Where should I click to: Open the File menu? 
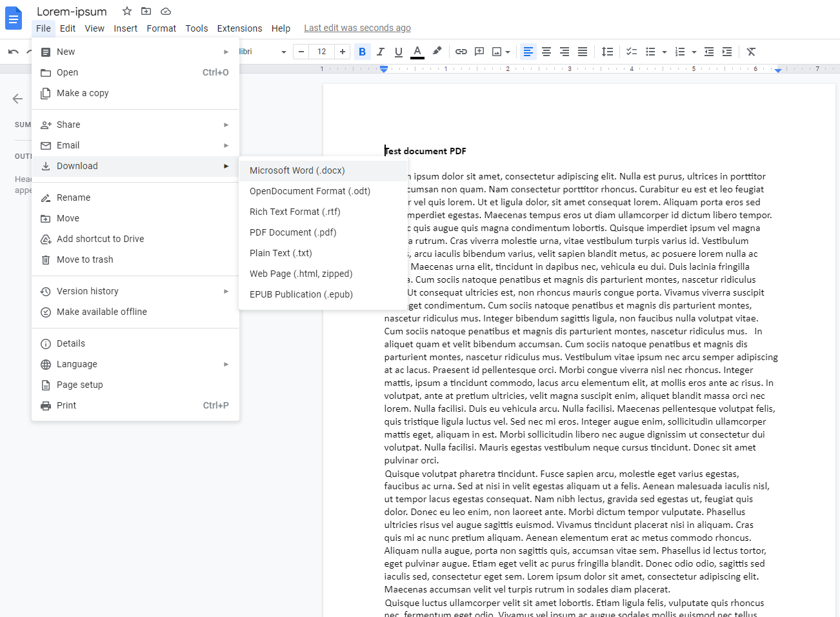[43, 28]
